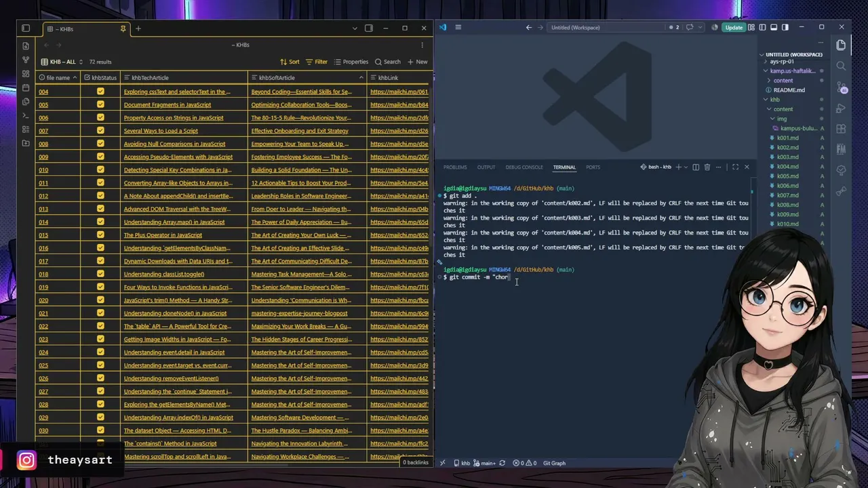The height and width of the screenshot is (488, 868).
Task: Open KHB – ALL view selector dropdown
Action: 62,62
